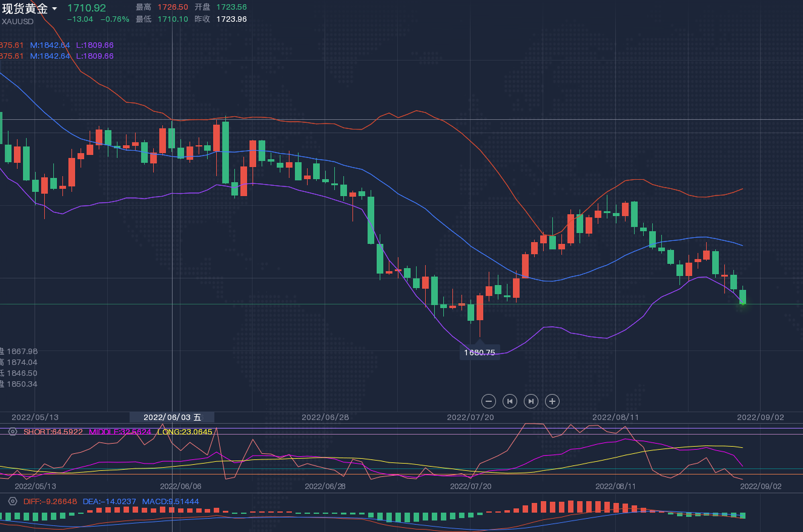Jump to previous period with skip-back icon
The width and height of the screenshot is (803, 532).
510,401
